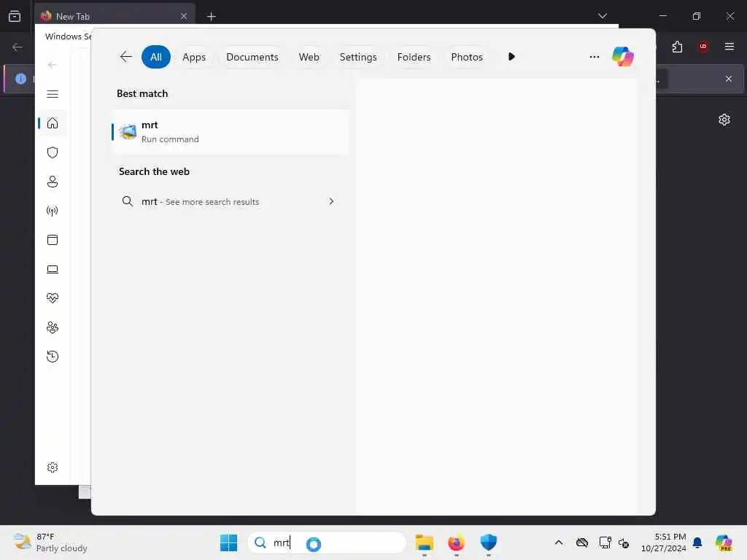Image resolution: width=747 pixels, height=560 pixels.
Task: Open App & browser control
Action: 53,239
